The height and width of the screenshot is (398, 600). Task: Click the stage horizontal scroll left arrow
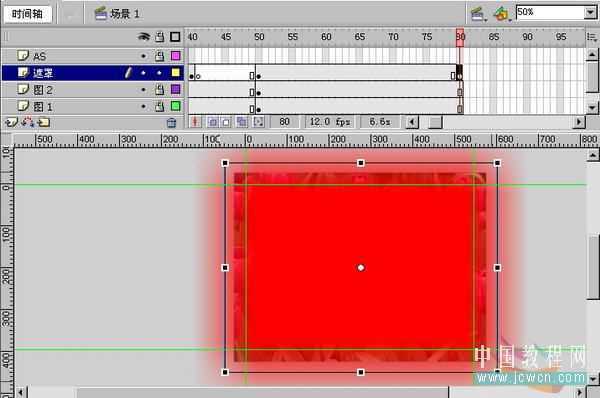pyautogui.click(x=21, y=392)
